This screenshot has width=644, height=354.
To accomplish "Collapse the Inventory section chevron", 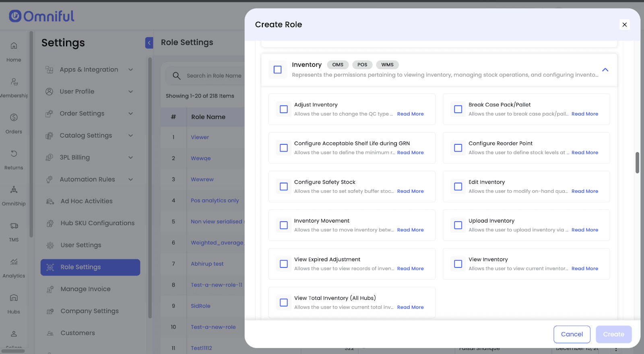I will coord(605,70).
